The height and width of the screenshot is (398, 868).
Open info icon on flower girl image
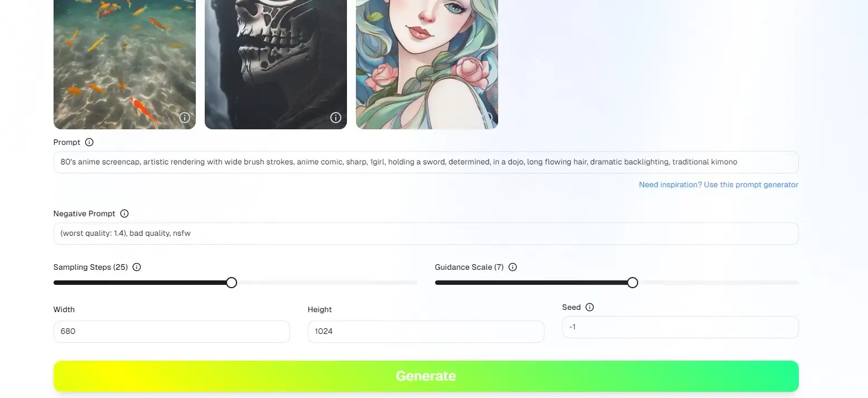[487, 118]
